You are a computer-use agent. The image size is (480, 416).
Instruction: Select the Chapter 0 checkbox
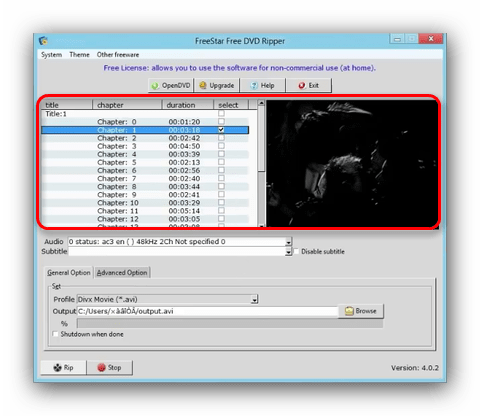click(221, 121)
